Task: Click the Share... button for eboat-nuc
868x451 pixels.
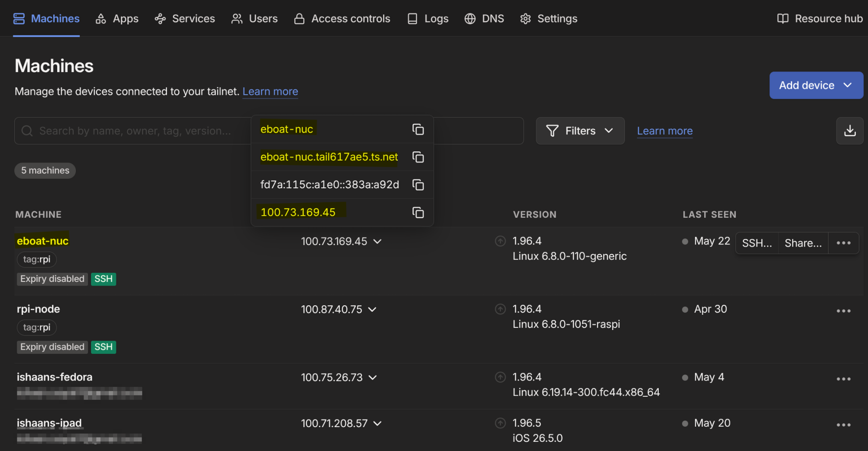Action: 803,243
